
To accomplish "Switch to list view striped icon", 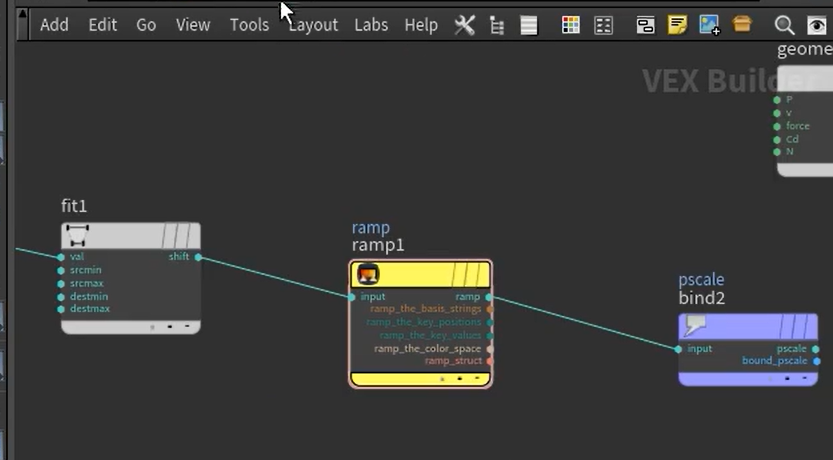I will click(x=529, y=25).
